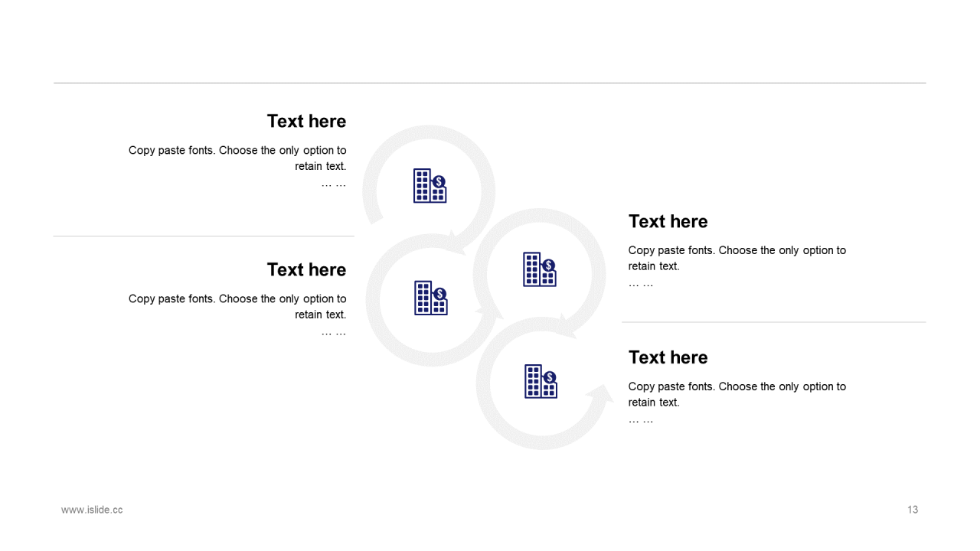Click the building icon in the topmost circle
This screenshot has height=551, width=980.
tap(430, 186)
